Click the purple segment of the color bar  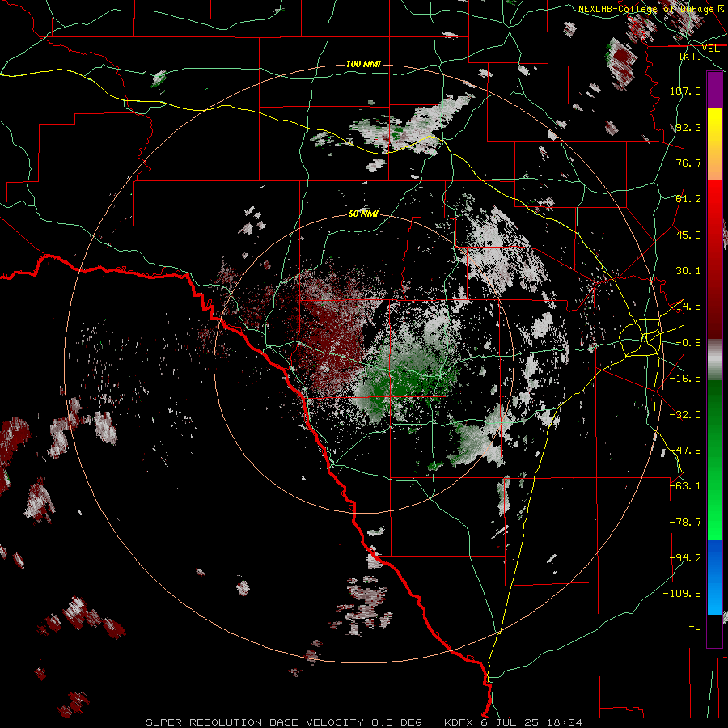[714, 90]
